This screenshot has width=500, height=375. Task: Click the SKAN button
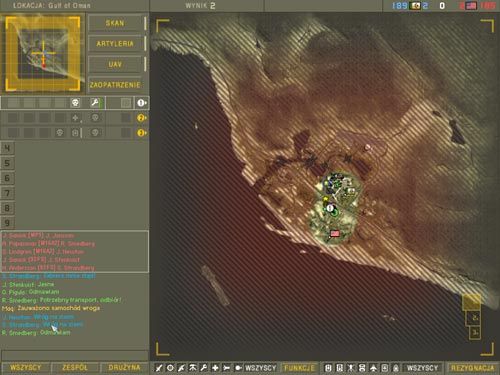(115, 23)
